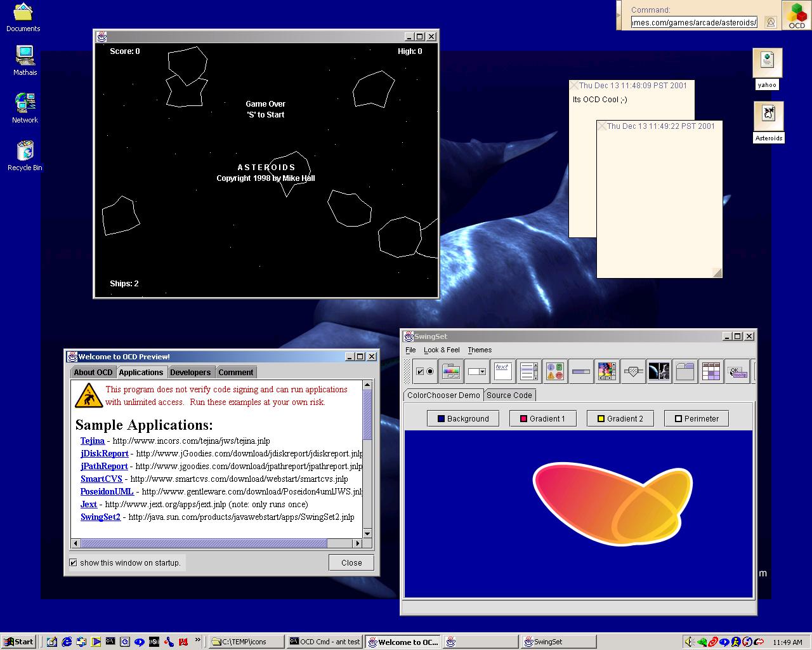Launch Internet Explorer from quick launch bar
The height and width of the screenshot is (650, 812).
point(67,642)
